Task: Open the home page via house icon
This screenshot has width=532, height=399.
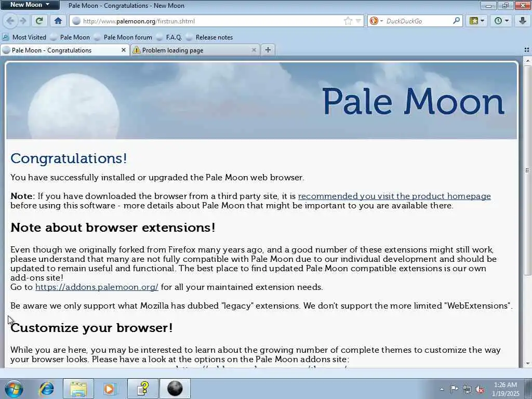Action: [x=58, y=21]
